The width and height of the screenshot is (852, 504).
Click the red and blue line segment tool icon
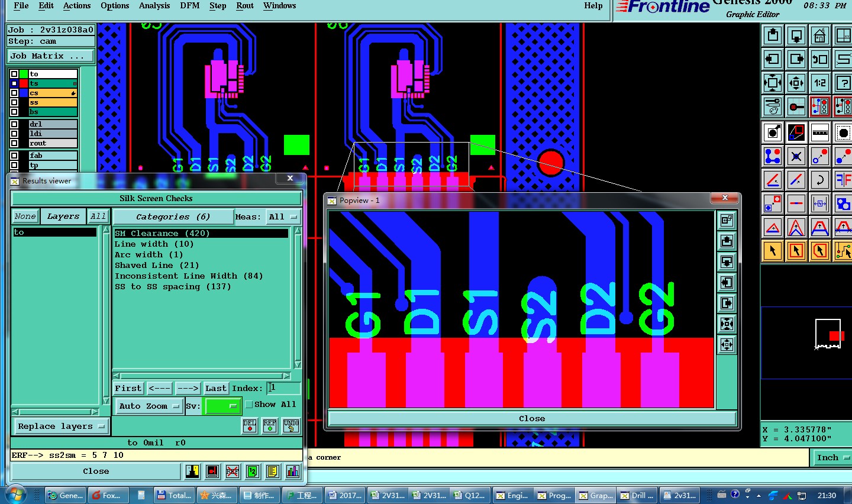[x=796, y=180]
